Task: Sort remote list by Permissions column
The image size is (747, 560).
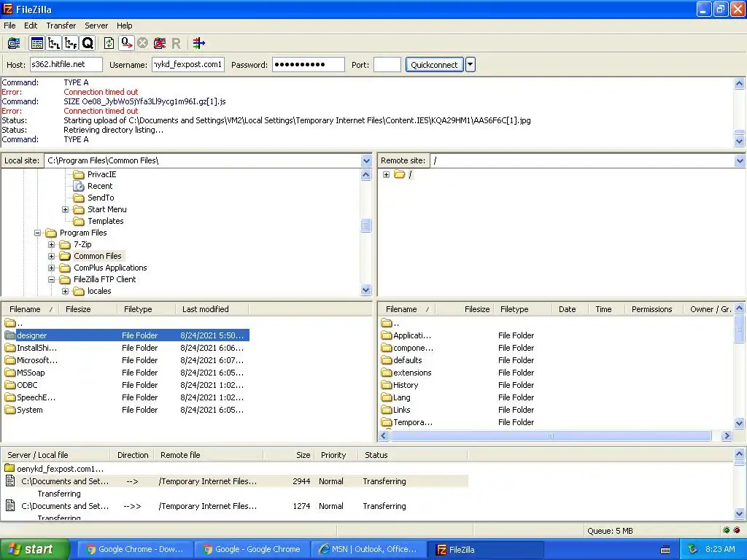Action: coord(654,309)
